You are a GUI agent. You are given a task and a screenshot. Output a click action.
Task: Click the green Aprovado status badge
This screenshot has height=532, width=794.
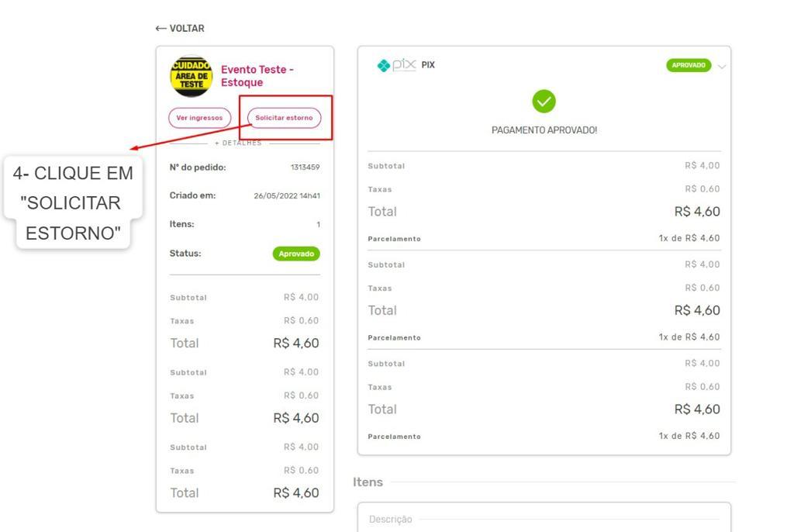pos(296,254)
